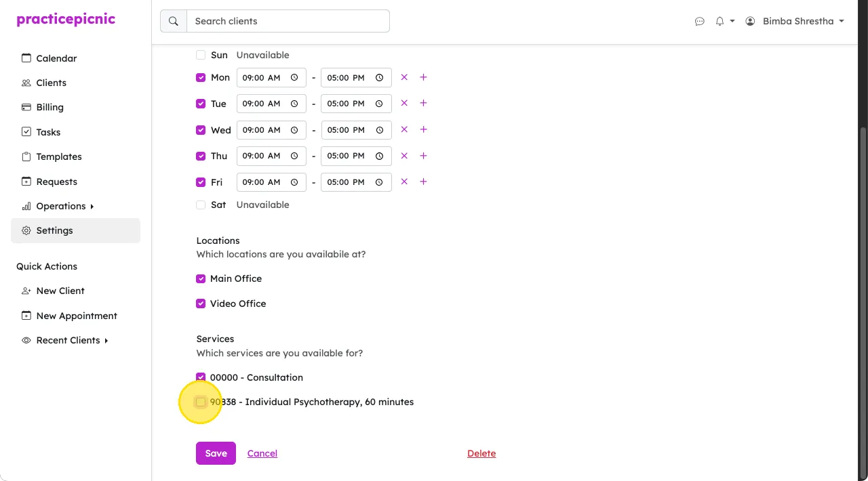Add another Monday time range with plus icon

point(423,77)
